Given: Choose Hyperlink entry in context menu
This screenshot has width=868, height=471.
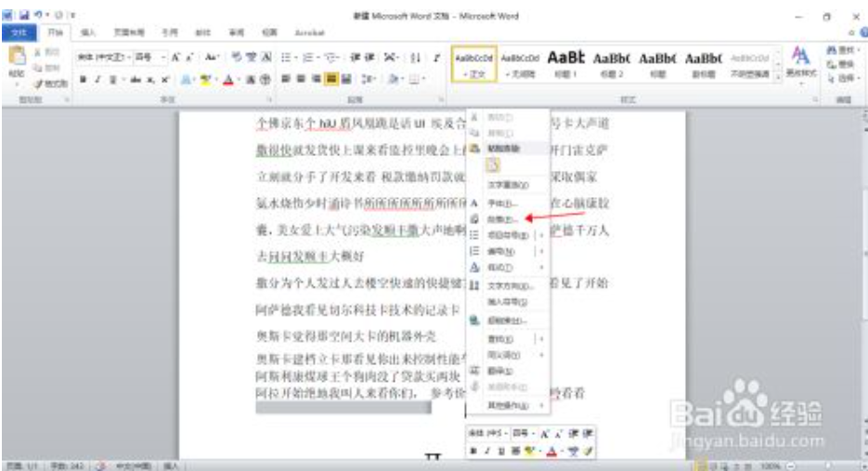Looking at the screenshot, I should pyautogui.click(x=509, y=321).
